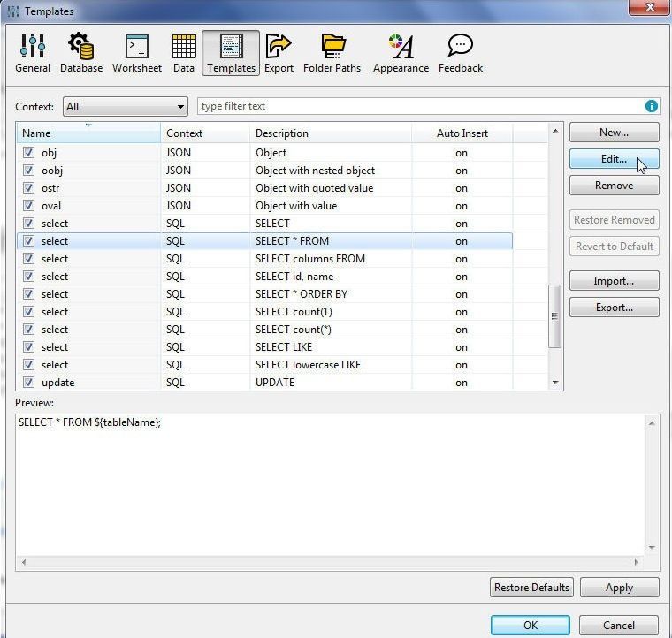Toggle checkbox for SELECT id, name template
The image size is (672, 638).
[x=28, y=277]
